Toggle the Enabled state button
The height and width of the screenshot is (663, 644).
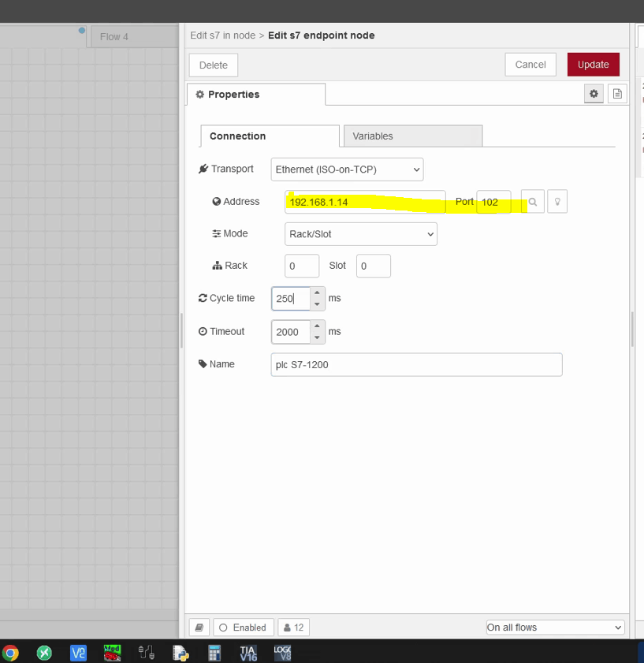(x=244, y=628)
